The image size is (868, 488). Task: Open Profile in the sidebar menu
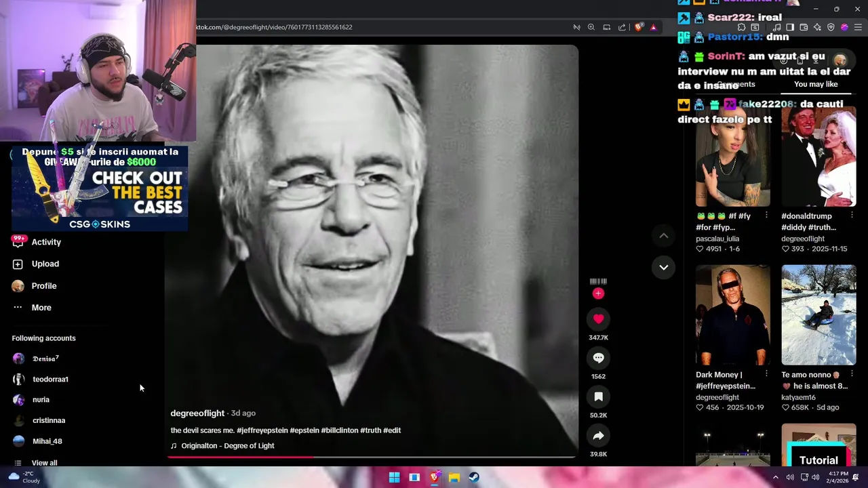click(x=44, y=286)
